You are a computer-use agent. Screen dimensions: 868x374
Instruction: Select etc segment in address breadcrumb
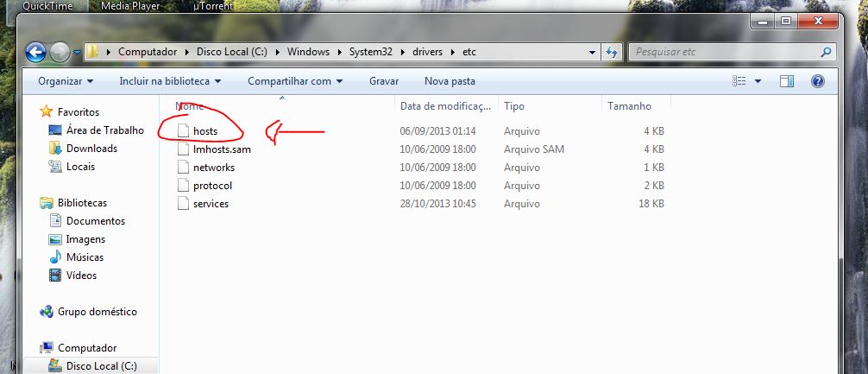469,52
